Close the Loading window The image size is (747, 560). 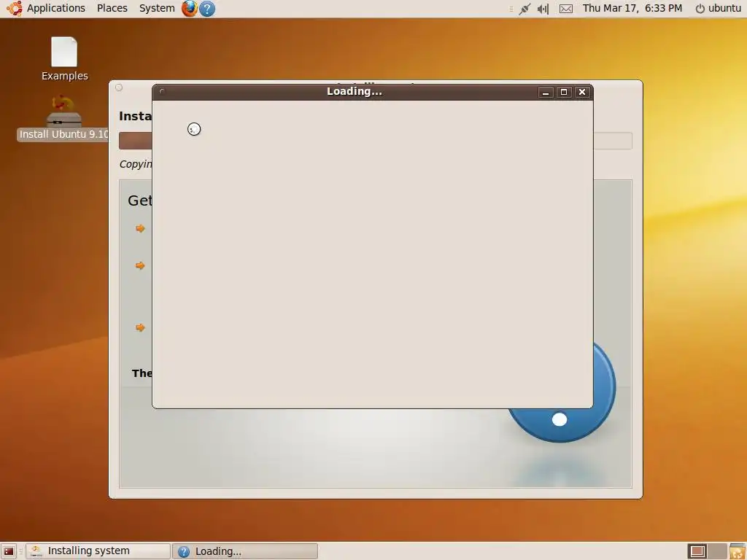pyautogui.click(x=582, y=92)
